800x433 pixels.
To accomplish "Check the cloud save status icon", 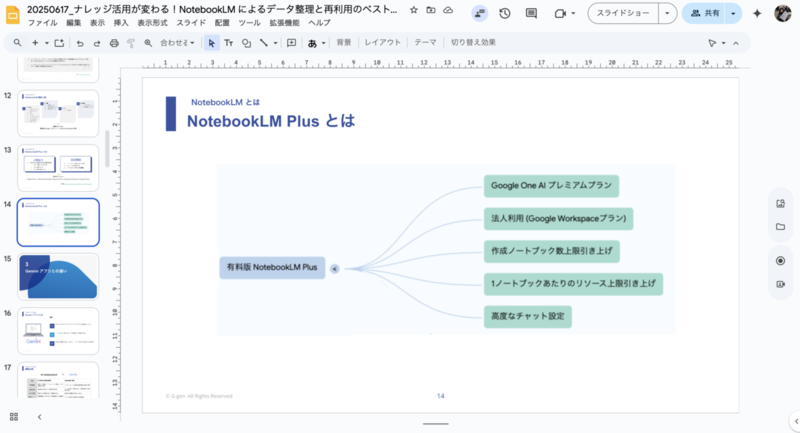I will tap(448, 10).
